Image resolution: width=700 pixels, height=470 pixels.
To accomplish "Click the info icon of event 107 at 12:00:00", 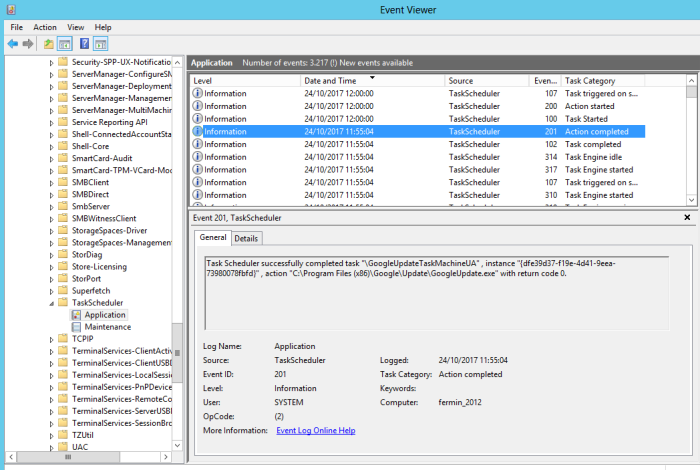I will [x=197, y=93].
